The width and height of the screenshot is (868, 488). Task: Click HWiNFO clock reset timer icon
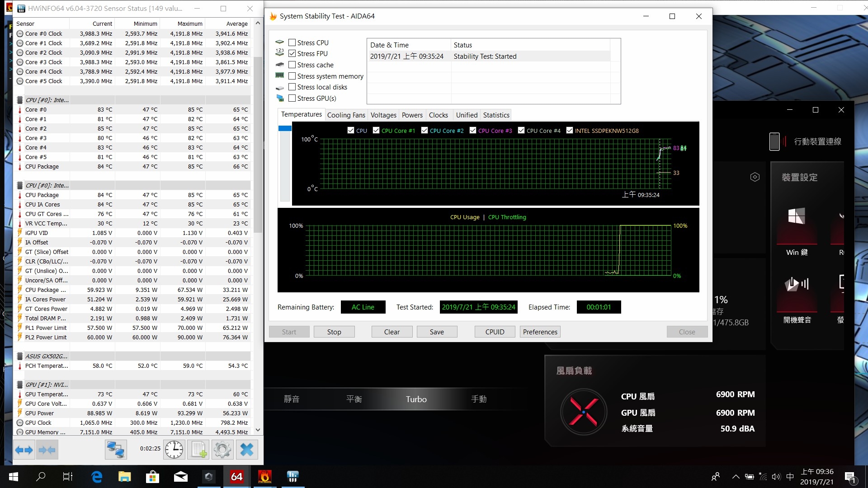tap(174, 450)
